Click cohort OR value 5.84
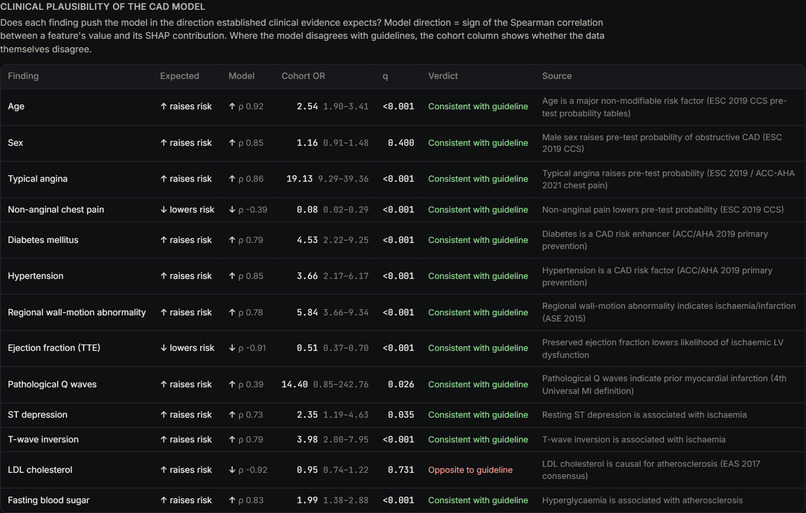 tap(307, 313)
